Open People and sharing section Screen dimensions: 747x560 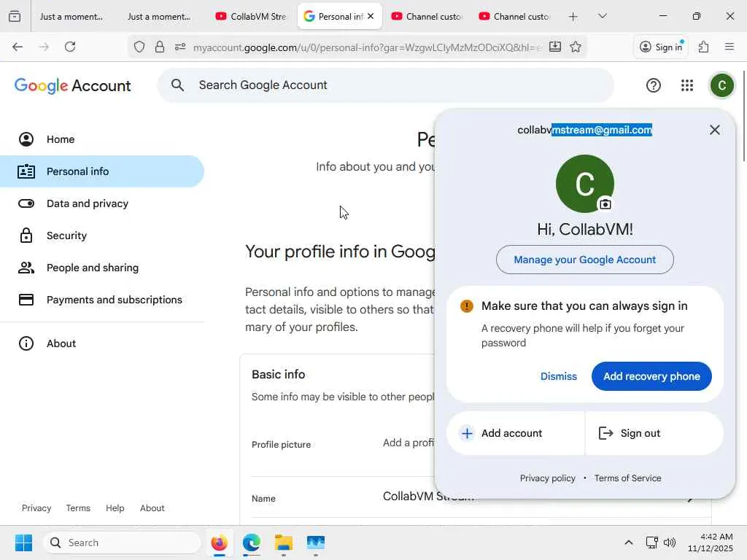pyautogui.click(x=102, y=268)
